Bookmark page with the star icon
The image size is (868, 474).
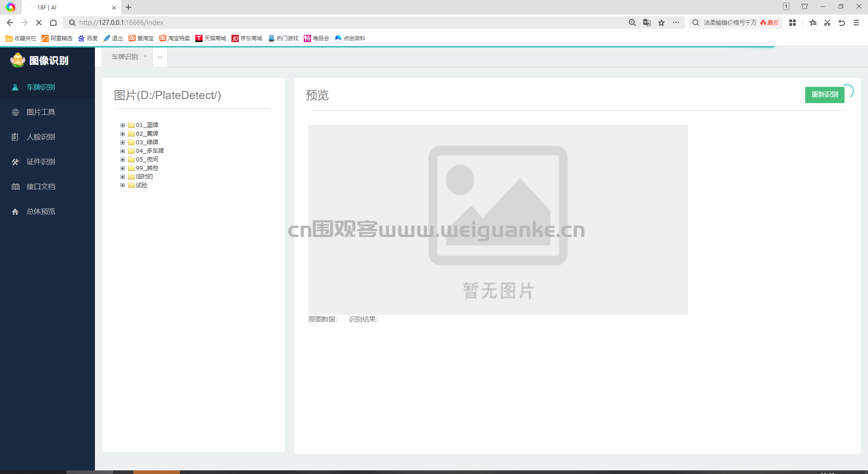click(x=661, y=23)
